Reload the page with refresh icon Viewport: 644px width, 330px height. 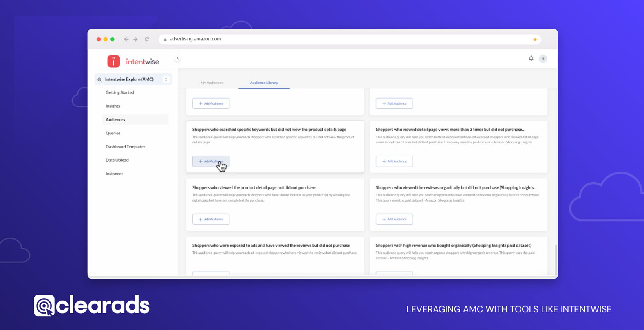click(x=147, y=39)
